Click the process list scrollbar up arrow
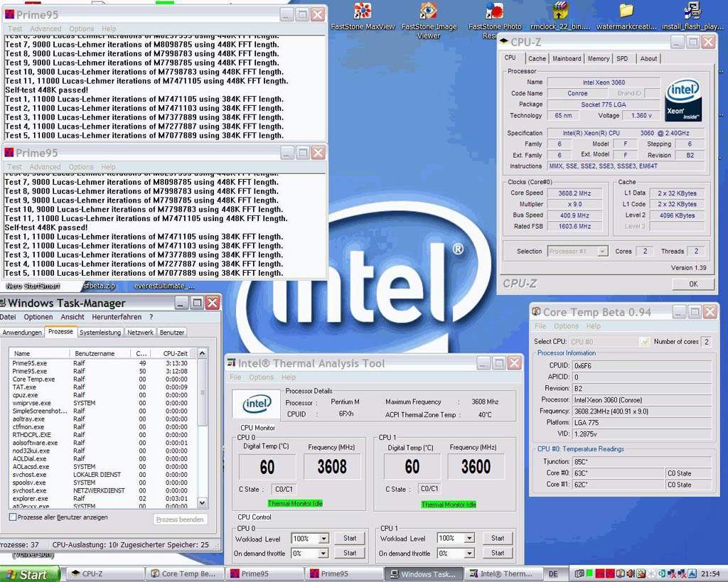Screen dimensions: 728x582 click(202, 354)
